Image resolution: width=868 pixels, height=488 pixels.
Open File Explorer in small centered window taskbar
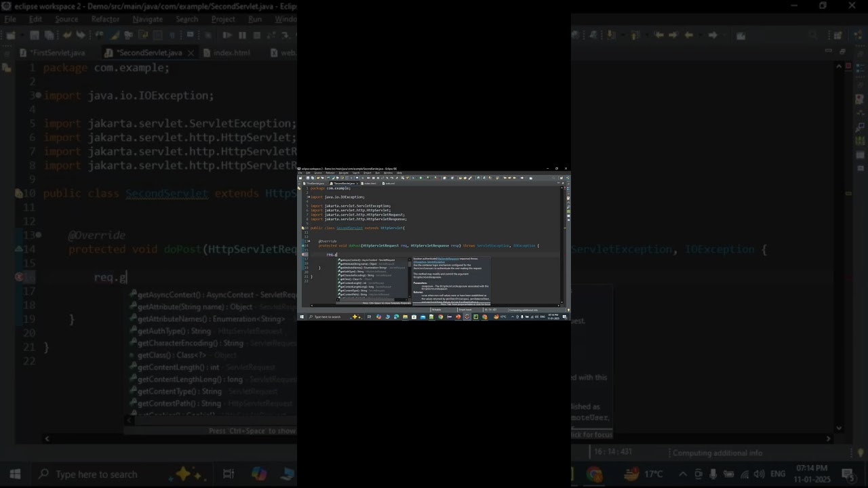coord(405,317)
